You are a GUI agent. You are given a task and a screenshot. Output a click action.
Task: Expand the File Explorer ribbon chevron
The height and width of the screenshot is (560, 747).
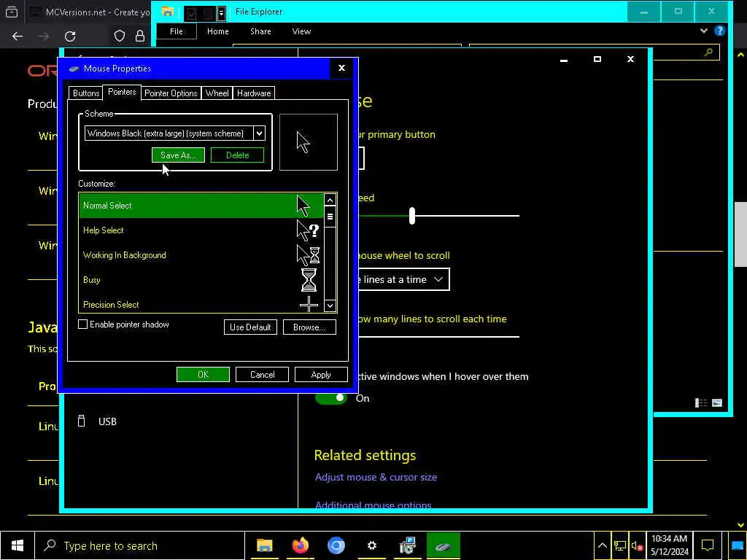(704, 31)
